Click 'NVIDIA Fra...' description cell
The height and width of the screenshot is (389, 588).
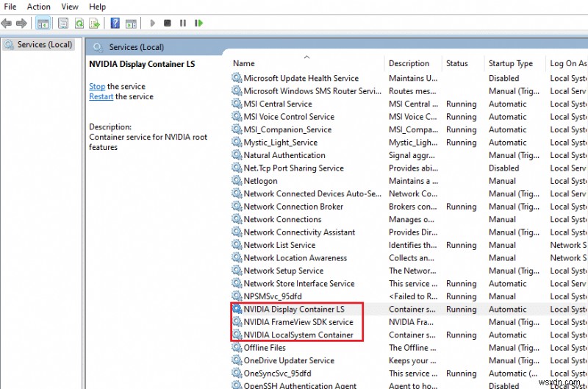(x=411, y=322)
